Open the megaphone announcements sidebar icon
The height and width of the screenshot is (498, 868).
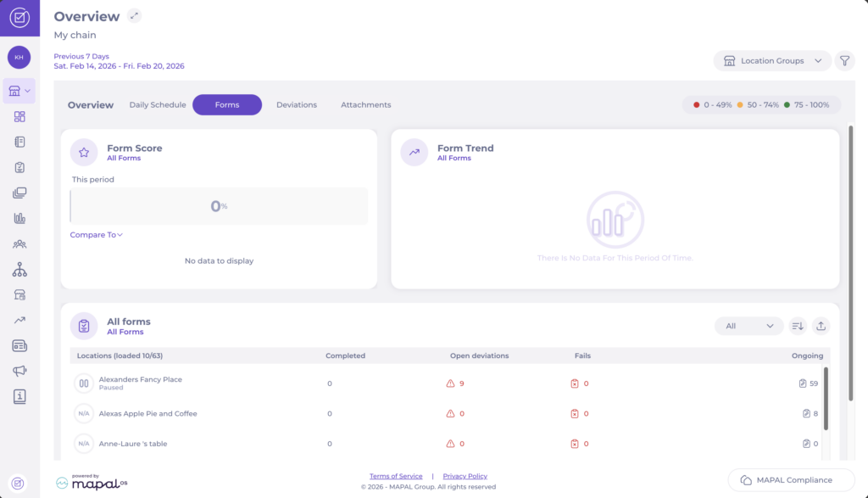click(x=19, y=371)
